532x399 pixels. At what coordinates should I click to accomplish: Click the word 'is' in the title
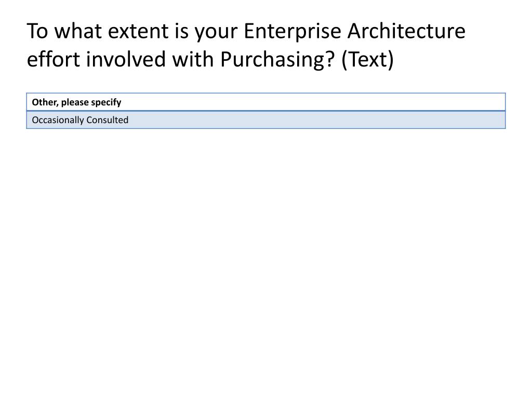181,31
